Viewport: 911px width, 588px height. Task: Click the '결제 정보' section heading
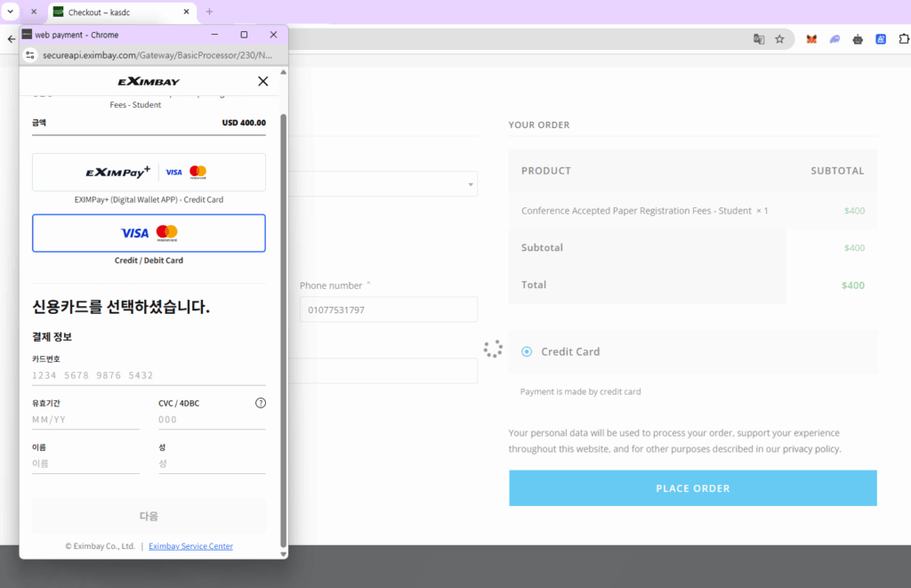(52, 337)
